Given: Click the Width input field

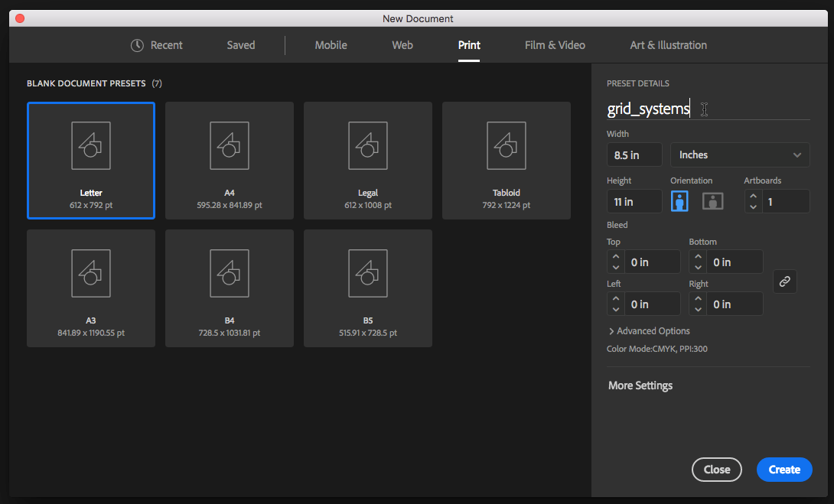Looking at the screenshot, I should click(634, 154).
